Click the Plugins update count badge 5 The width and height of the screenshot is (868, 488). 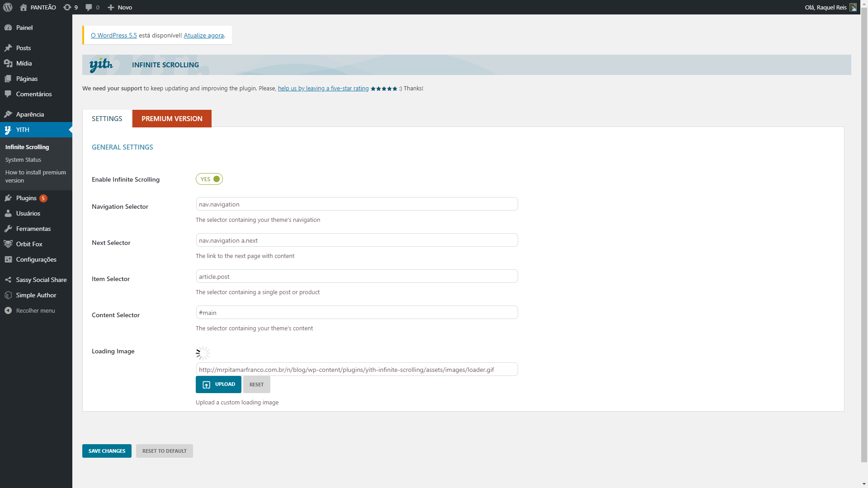[43, 198]
